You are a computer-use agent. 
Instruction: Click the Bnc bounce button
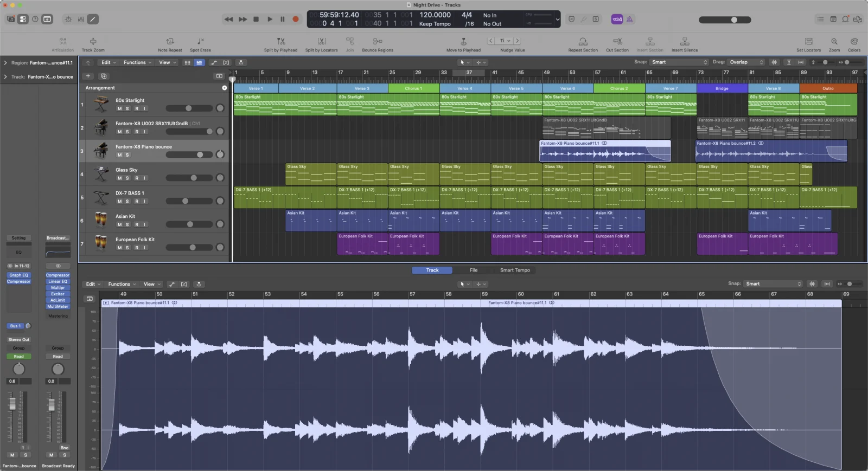point(65,448)
